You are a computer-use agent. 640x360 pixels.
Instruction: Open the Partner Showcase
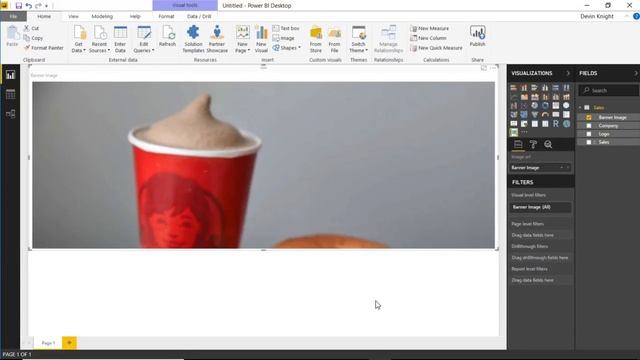(x=217, y=39)
